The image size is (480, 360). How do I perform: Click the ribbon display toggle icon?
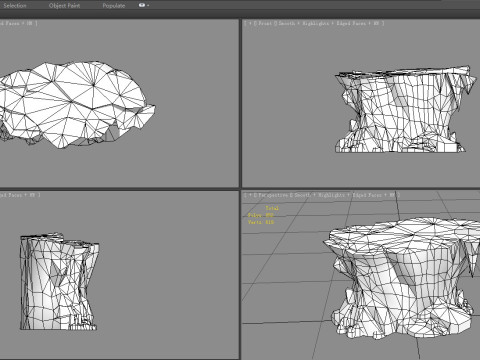[142, 5]
